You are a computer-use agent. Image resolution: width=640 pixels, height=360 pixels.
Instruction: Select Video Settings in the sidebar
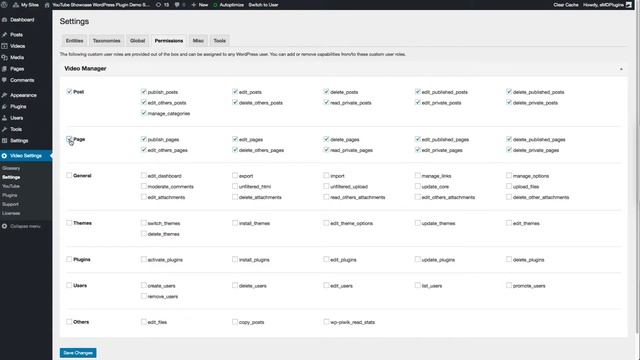tap(26, 156)
